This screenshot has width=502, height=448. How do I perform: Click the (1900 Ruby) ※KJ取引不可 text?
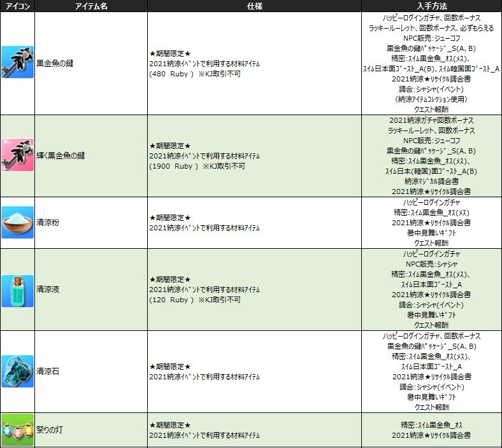[x=197, y=166]
